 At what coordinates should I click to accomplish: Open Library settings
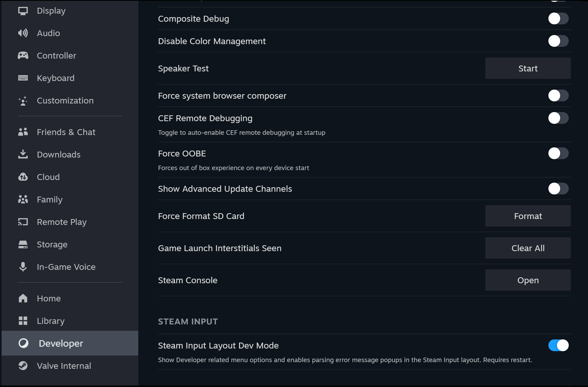[70, 321]
